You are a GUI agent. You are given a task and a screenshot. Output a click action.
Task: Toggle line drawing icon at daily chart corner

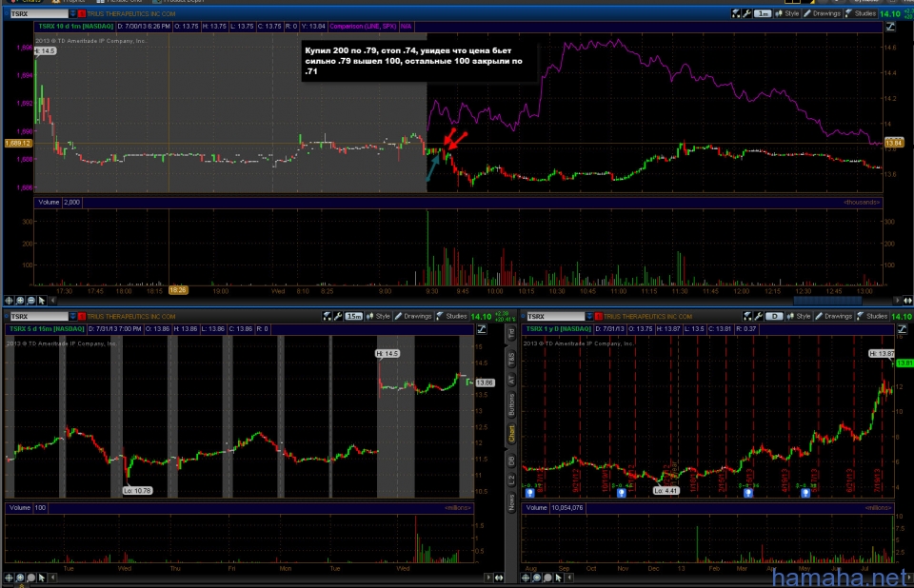[x=902, y=329]
